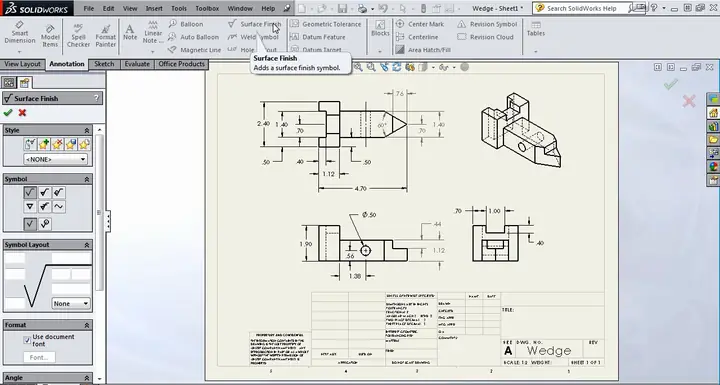Open the Tools menu
720x385 pixels.
[179, 8]
